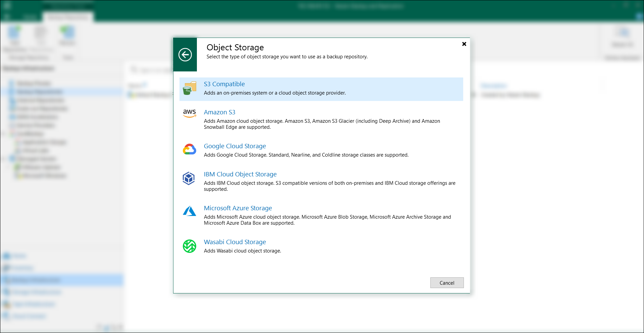Click the S3 Compatible on-premises description text

275,93
